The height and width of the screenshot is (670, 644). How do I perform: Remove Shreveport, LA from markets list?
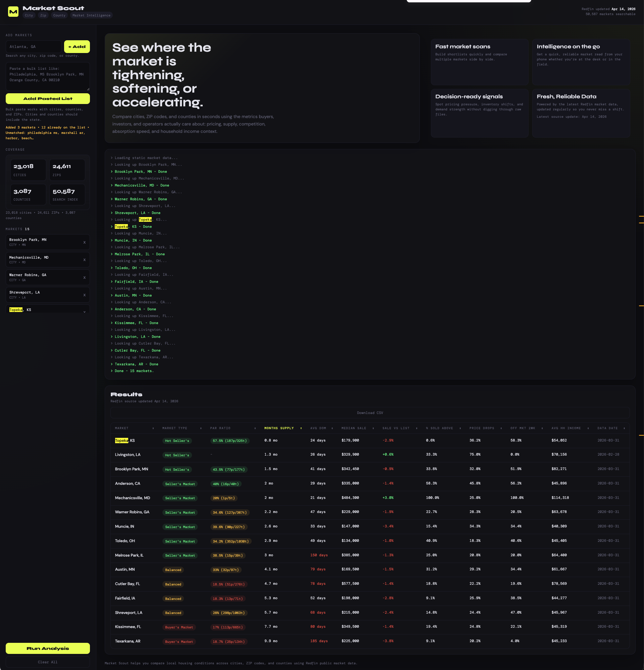click(x=85, y=295)
